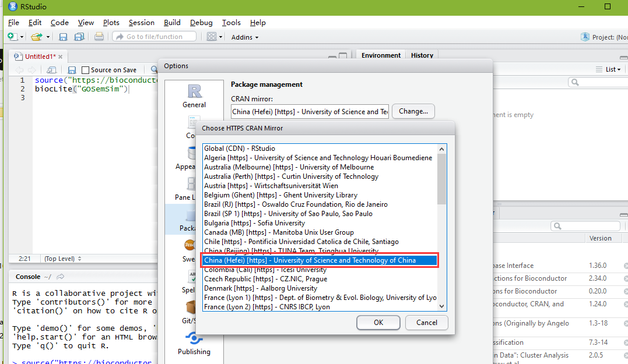
Task: Select Brazil (SP 1) Sao Paulo mirror
Action: pyautogui.click(x=320, y=214)
